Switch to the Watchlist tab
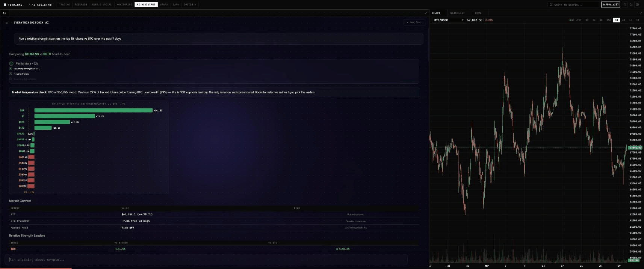Viewport: 644px width, 269px height. 457,13
